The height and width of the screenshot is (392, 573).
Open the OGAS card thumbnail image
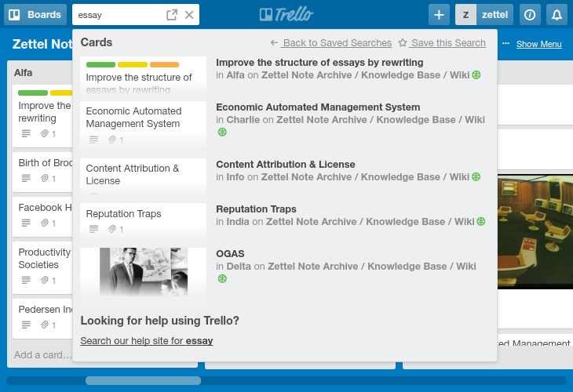click(143, 271)
